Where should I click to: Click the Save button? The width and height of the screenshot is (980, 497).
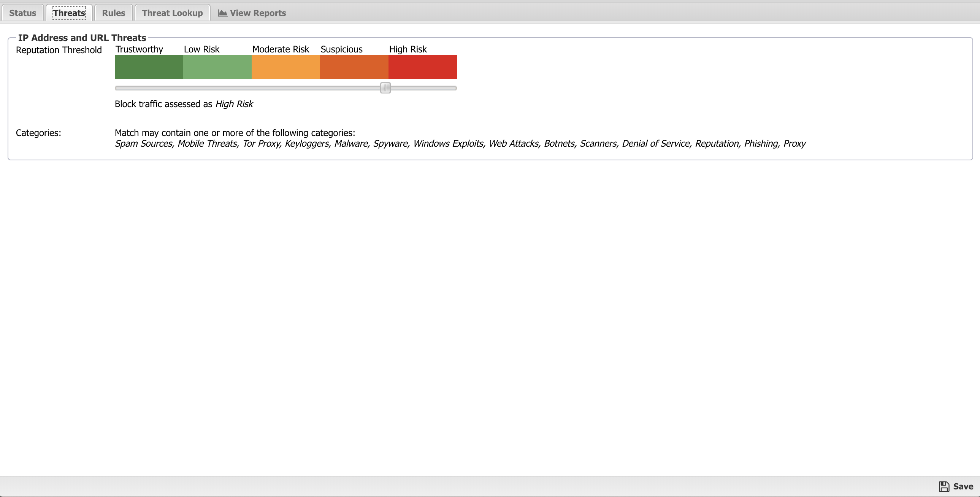click(x=956, y=486)
